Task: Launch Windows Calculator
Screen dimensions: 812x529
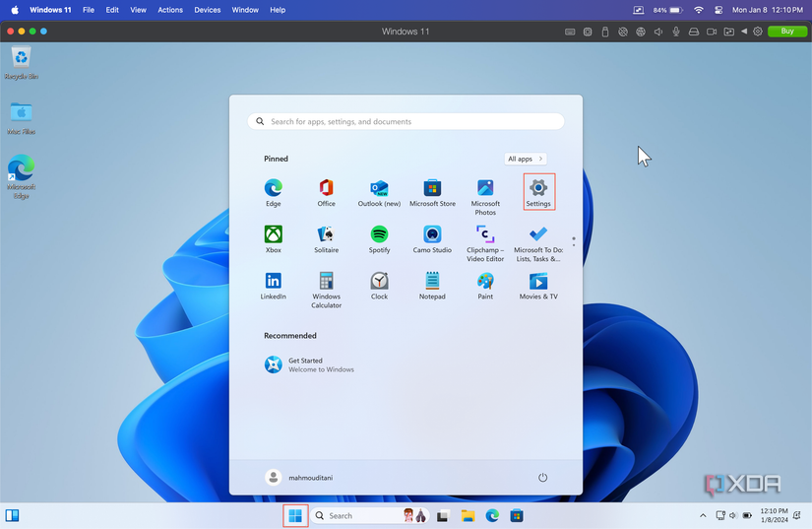Action: click(x=326, y=290)
